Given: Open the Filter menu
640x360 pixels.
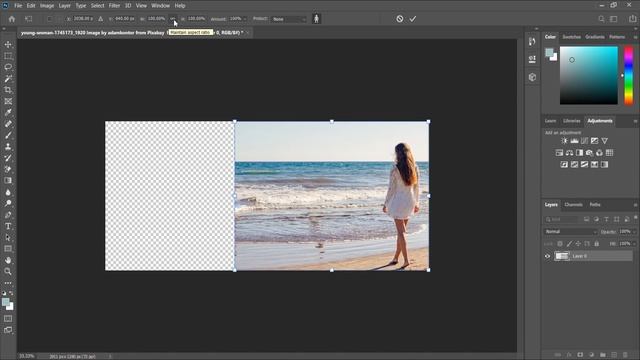Looking at the screenshot, I should pyautogui.click(x=114, y=6).
